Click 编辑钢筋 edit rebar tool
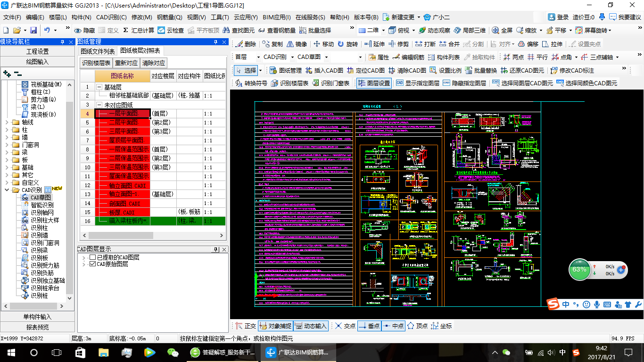The width and height of the screenshot is (644, 362). tap(408, 57)
